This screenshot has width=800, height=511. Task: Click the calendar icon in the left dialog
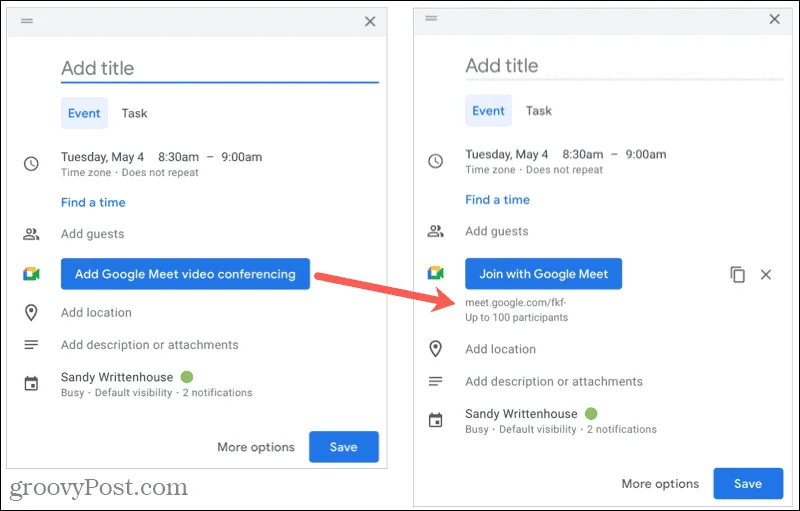(31, 384)
